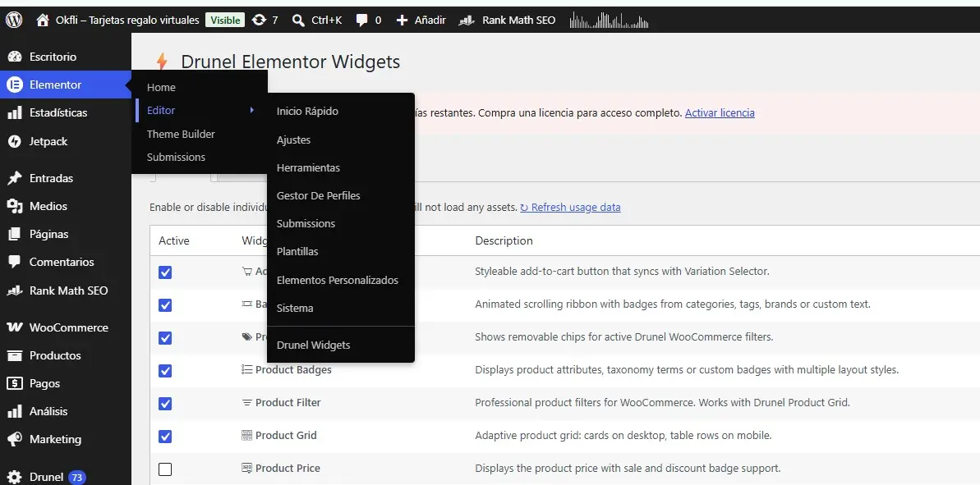Screen dimensions: 980x485
Task: Click the Drunel lightning bolt page logo
Action: click(x=162, y=62)
